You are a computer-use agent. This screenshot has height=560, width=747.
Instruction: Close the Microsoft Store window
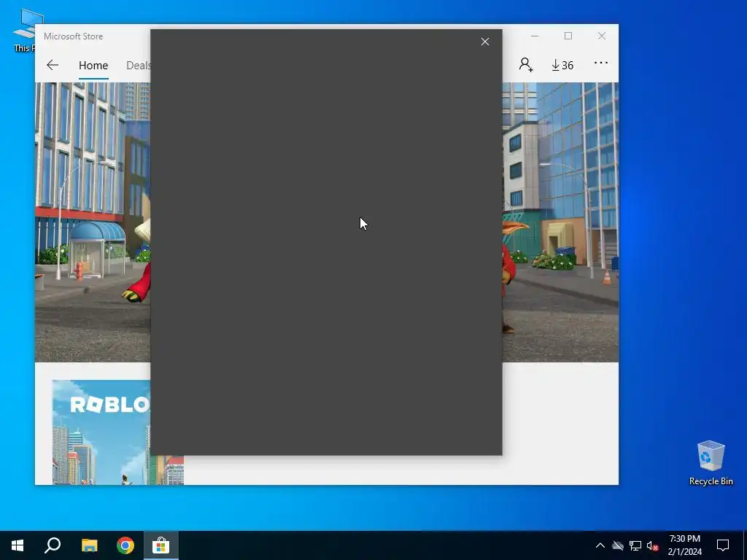(x=602, y=36)
